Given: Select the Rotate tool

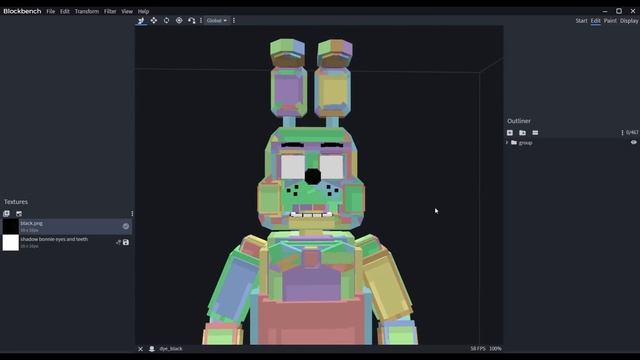Looking at the screenshot, I should point(166,20).
